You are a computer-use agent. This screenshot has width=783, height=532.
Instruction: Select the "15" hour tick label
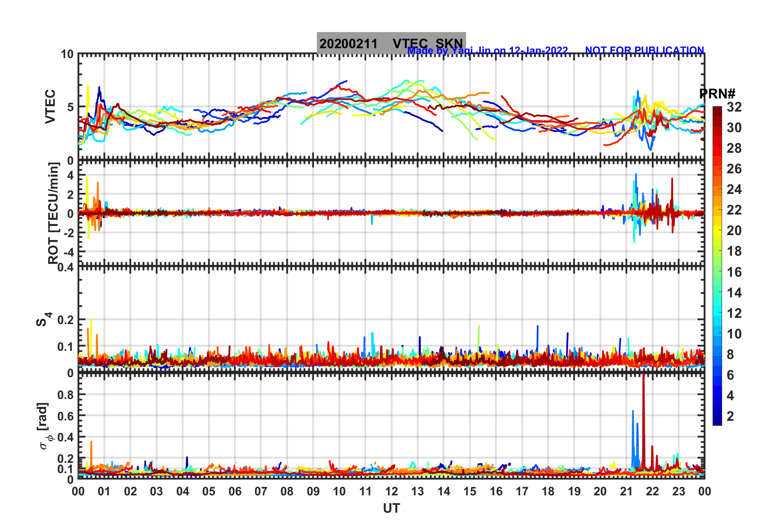pyautogui.click(x=470, y=491)
